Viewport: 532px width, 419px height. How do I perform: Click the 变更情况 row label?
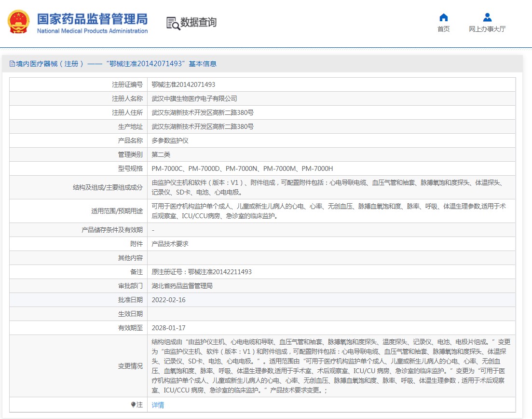click(130, 366)
